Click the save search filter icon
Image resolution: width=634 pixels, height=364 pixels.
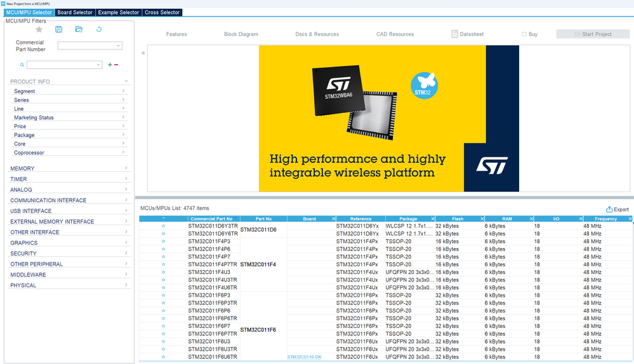(x=58, y=29)
